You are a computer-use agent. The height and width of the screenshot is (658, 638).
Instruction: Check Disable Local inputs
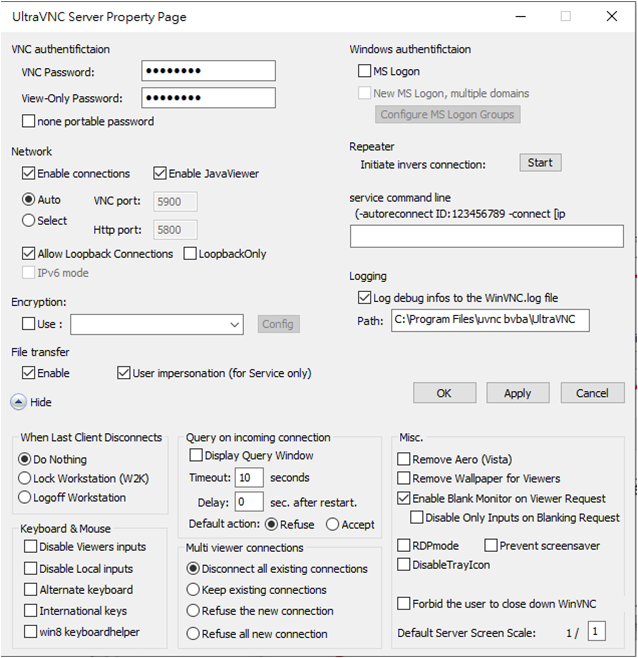(x=30, y=568)
